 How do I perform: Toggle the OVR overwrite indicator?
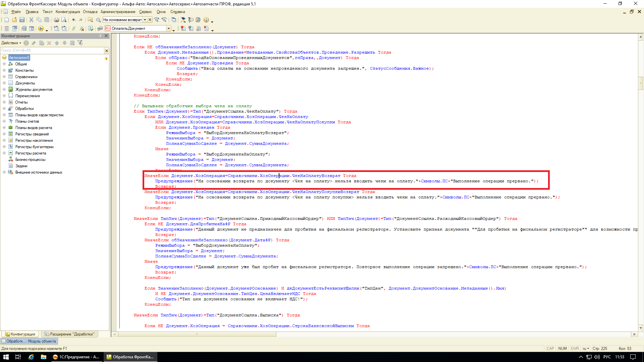coord(575,349)
